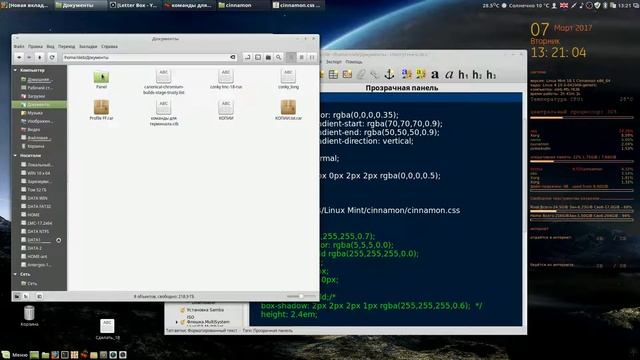Screen dimensions: 640x360
Task: Open the Помощь menu in CherryTree
Action: (x=354, y=62)
